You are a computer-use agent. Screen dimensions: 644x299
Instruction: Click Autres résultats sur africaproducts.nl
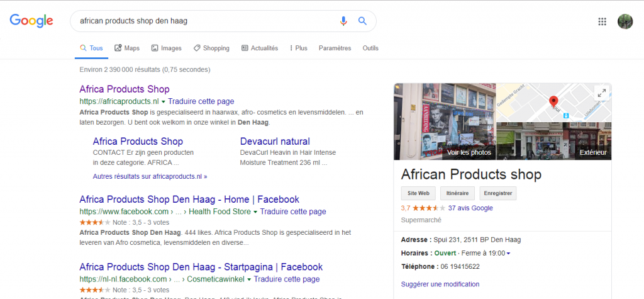click(150, 176)
